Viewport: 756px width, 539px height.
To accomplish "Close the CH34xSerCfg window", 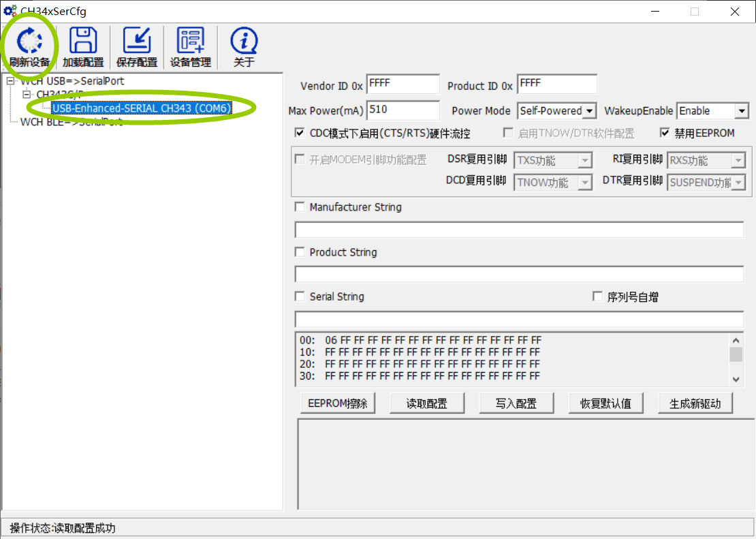I will pos(735,12).
